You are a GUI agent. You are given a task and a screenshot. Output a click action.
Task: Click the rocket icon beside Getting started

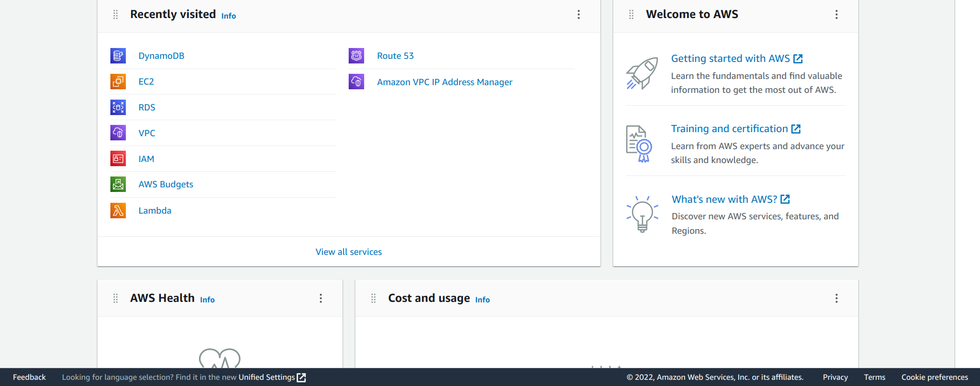click(x=642, y=73)
